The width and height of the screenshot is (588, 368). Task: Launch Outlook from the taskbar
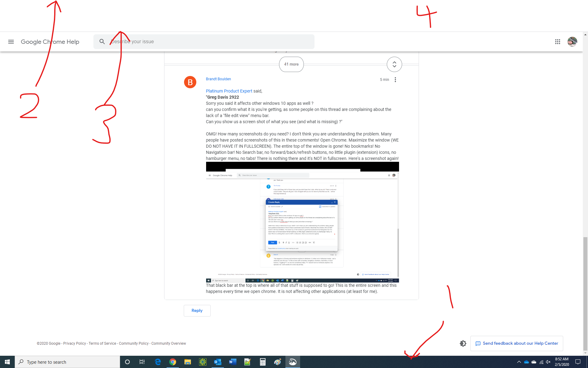[217, 362]
